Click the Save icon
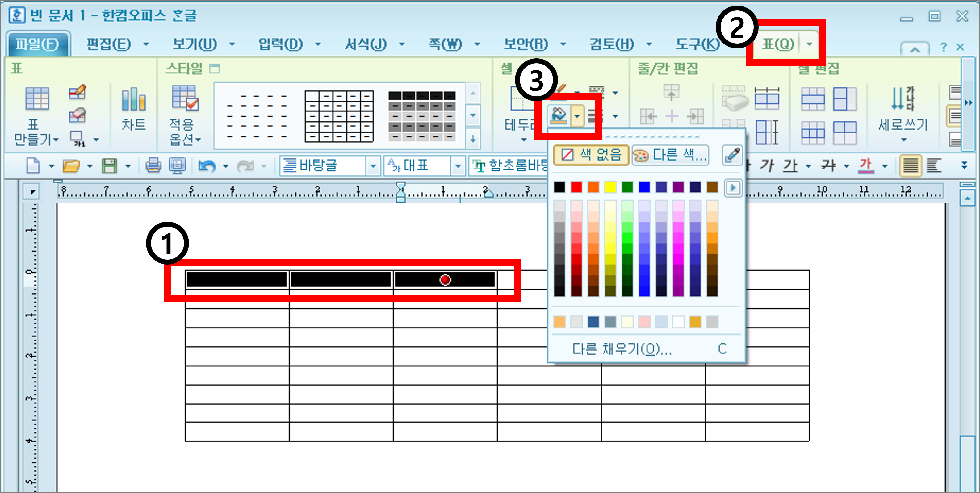This screenshot has width=980, height=493. click(x=110, y=166)
